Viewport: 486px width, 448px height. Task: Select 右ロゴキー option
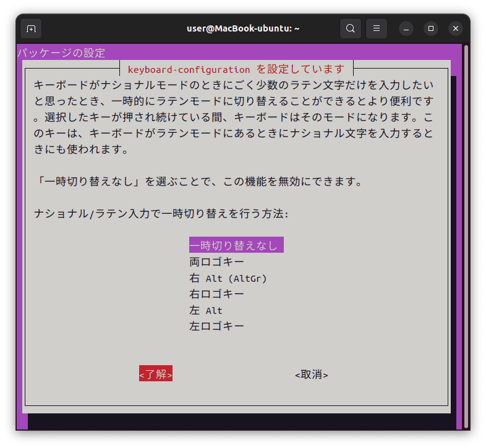click(x=216, y=294)
